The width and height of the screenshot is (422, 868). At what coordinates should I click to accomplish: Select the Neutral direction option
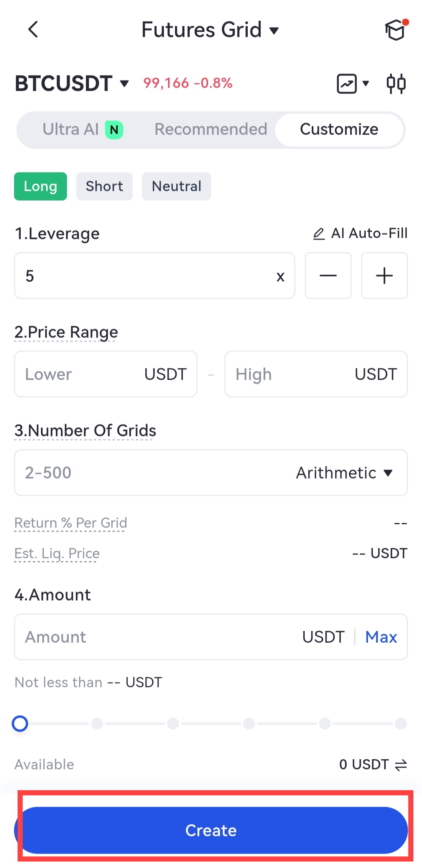pyautogui.click(x=176, y=187)
